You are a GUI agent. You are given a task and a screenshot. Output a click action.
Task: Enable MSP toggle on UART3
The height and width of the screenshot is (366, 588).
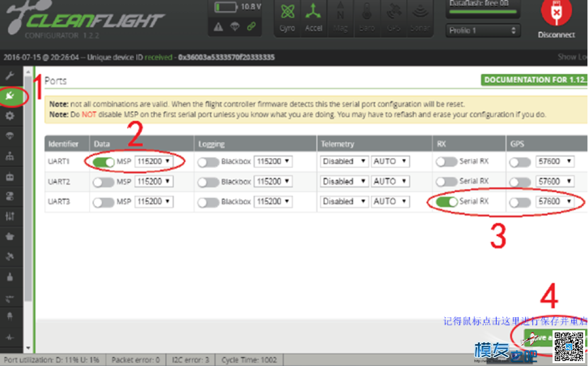[104, 202]
